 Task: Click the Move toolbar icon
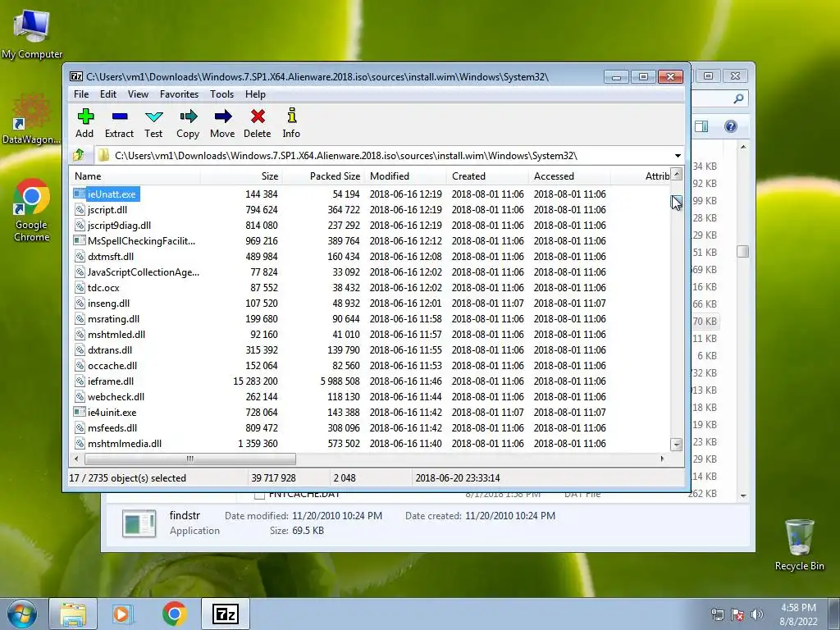222,123
